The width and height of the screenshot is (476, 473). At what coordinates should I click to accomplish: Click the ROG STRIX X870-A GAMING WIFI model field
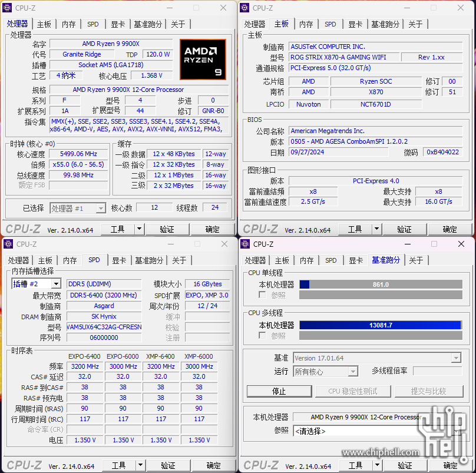343,57
